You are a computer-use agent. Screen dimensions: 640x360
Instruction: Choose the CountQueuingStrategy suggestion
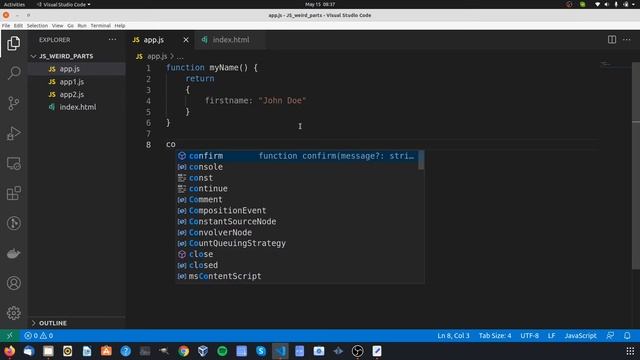[297, 243]
